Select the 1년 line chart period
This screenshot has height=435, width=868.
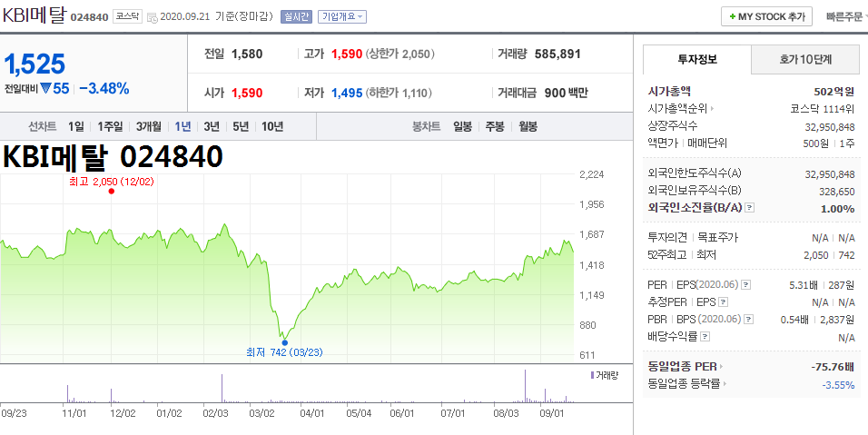tap(182, 127)
